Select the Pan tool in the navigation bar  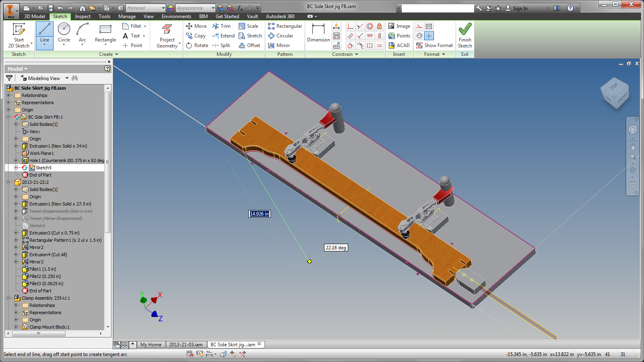coord(632,146)
